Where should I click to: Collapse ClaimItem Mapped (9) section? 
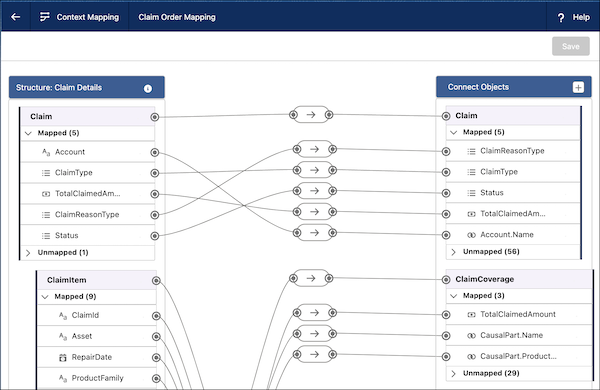pyautogui.click(x=45, y=297)
